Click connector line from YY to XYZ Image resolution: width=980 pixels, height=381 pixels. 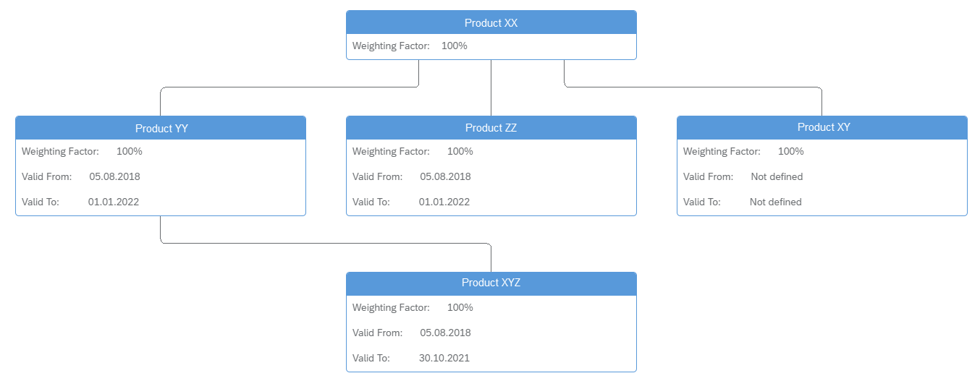click(x=326, y=244)
